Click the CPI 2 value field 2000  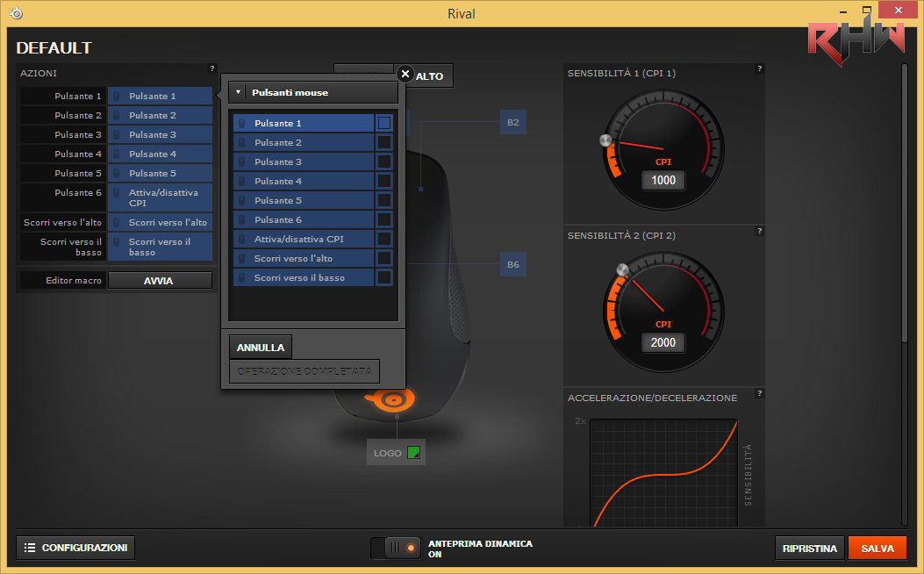(663, 342)
